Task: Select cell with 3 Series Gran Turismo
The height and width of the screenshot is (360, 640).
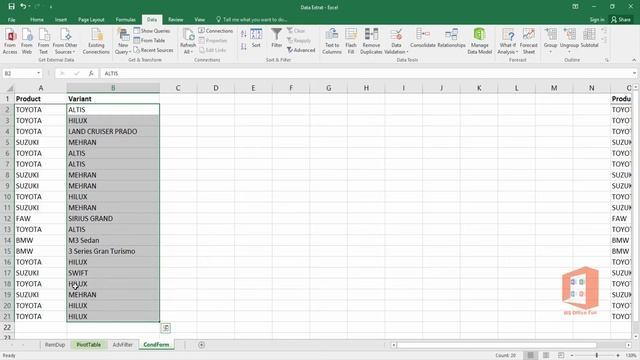Action: click(x=113, y=251)
